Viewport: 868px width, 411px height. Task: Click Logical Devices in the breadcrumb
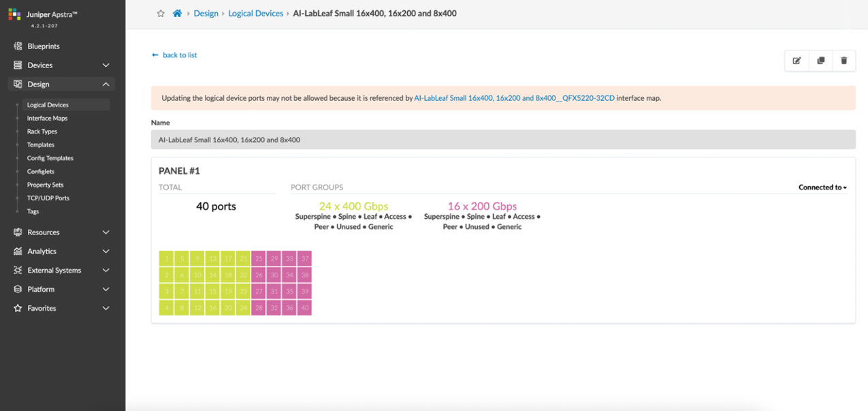(255, 14)
